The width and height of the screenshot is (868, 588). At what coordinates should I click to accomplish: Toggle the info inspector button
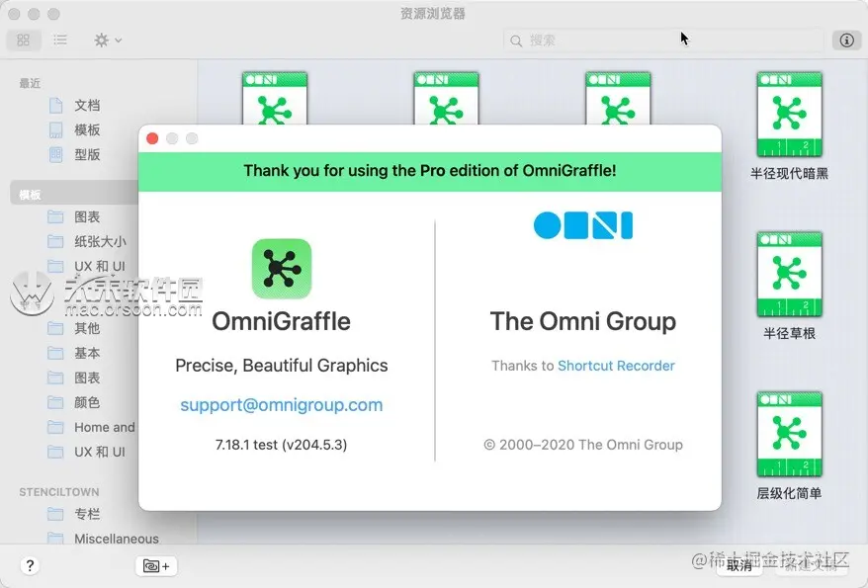[x=846, y=40]
